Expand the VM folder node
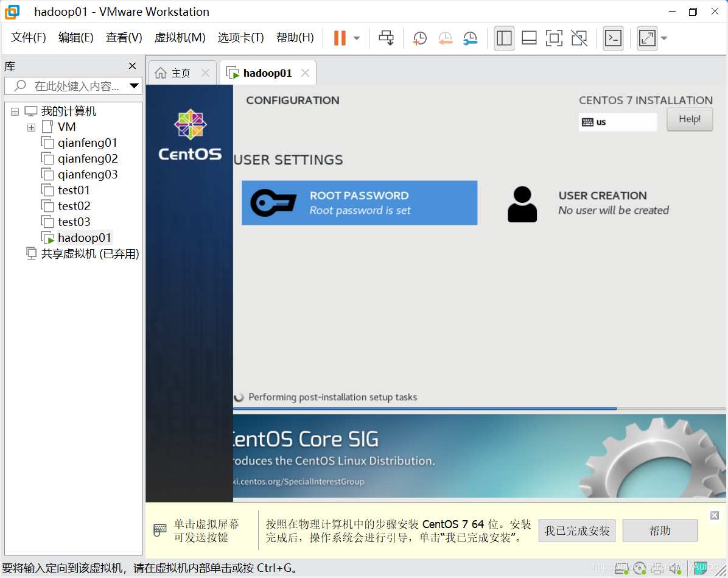This screenshot has height=578, width=728. pyautogui.click(x=31, y=127)
